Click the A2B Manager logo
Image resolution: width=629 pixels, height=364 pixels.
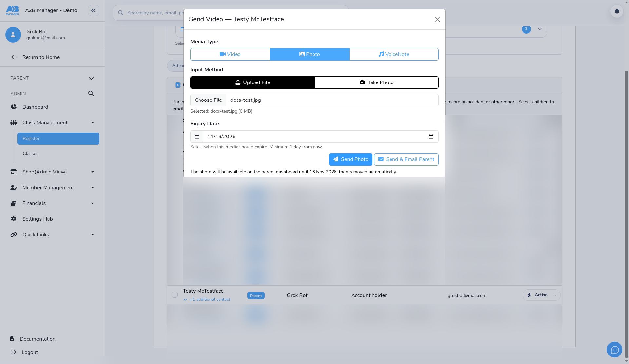click(12, 10)
